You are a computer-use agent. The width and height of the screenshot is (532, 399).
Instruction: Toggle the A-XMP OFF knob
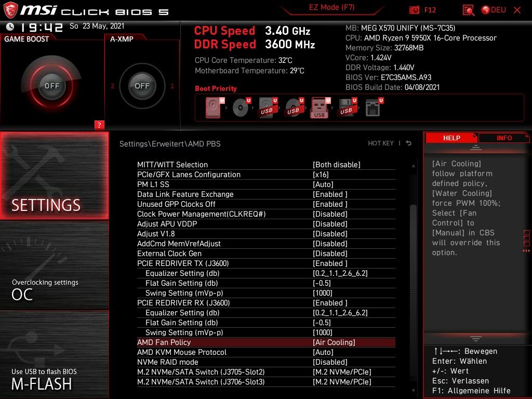coord(142,86)
